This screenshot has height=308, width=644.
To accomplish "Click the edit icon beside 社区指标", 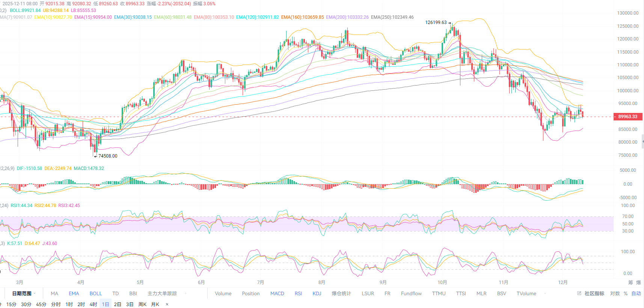I will pos(579,293).
